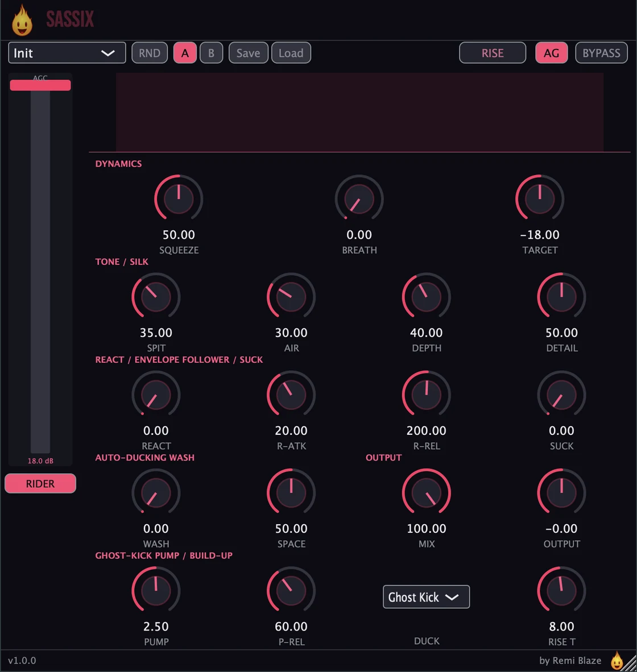The image size is (637, 672).
Task: Click the DUCK label under Ghost Kick
Action: point(427,641)
